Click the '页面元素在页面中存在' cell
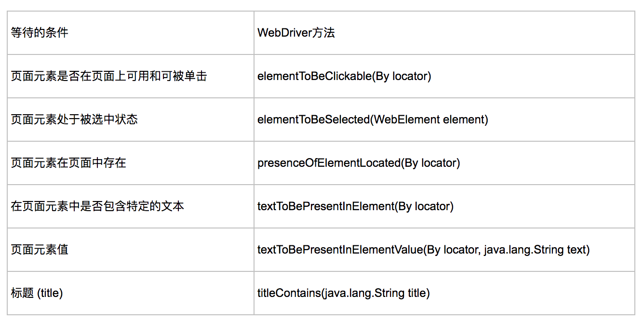This screenshot has height=322, width=644. point(131,163)
